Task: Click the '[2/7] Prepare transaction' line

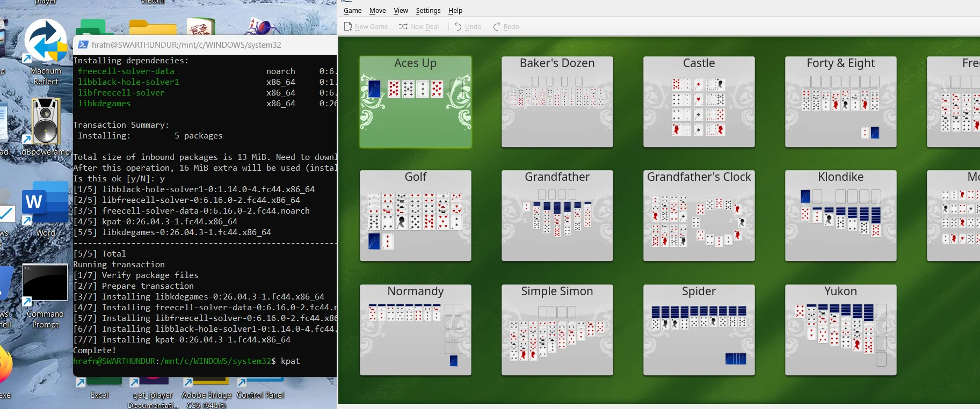Action: tap(133, 286)
